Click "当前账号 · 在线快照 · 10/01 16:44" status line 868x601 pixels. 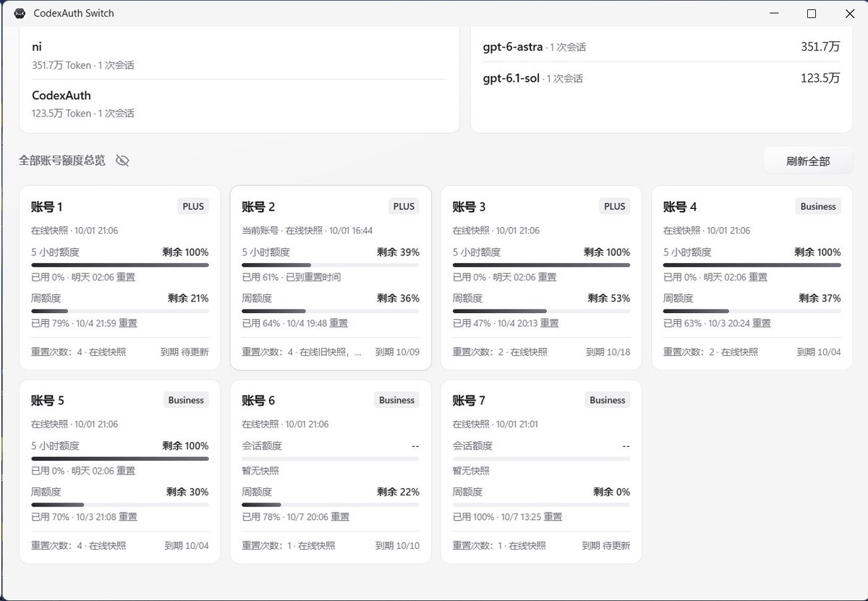[307, 231]
